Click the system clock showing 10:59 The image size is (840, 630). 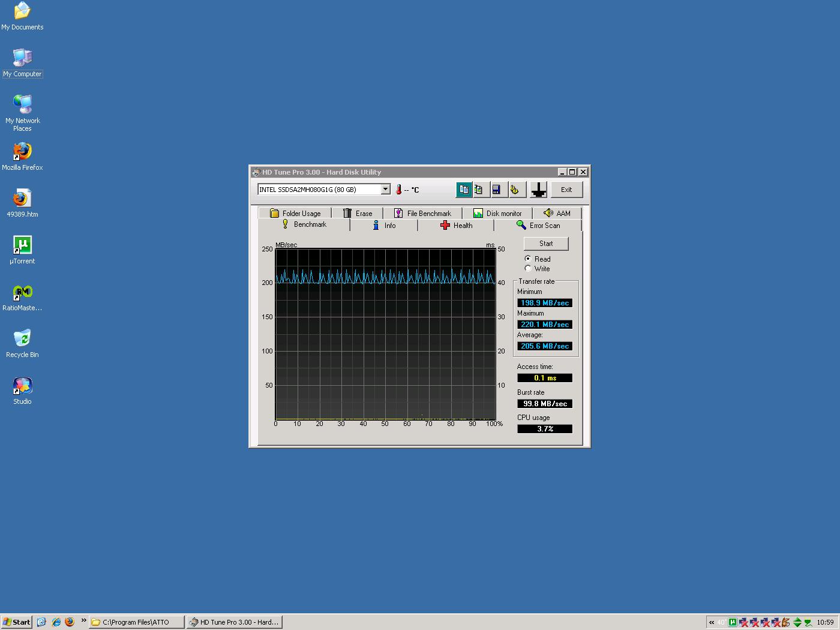[x=825, y=622]
